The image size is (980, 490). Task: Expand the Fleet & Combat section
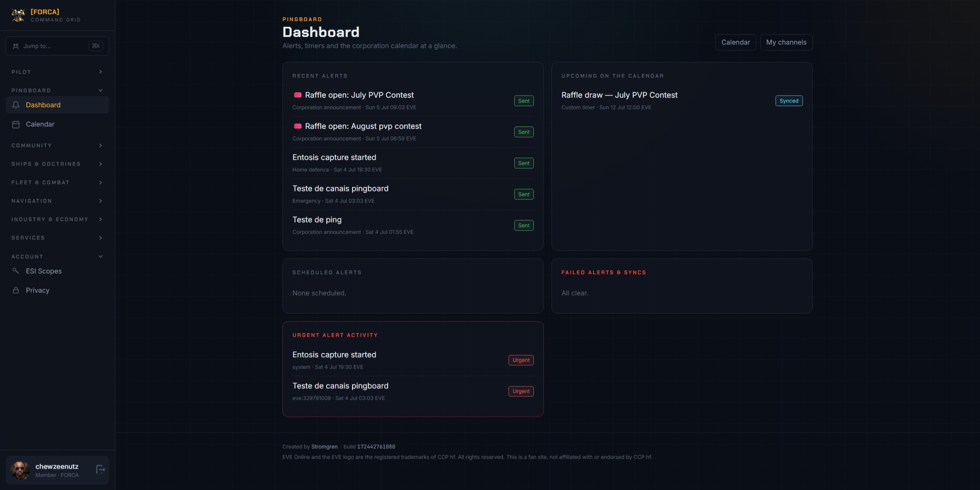(57, 182)
